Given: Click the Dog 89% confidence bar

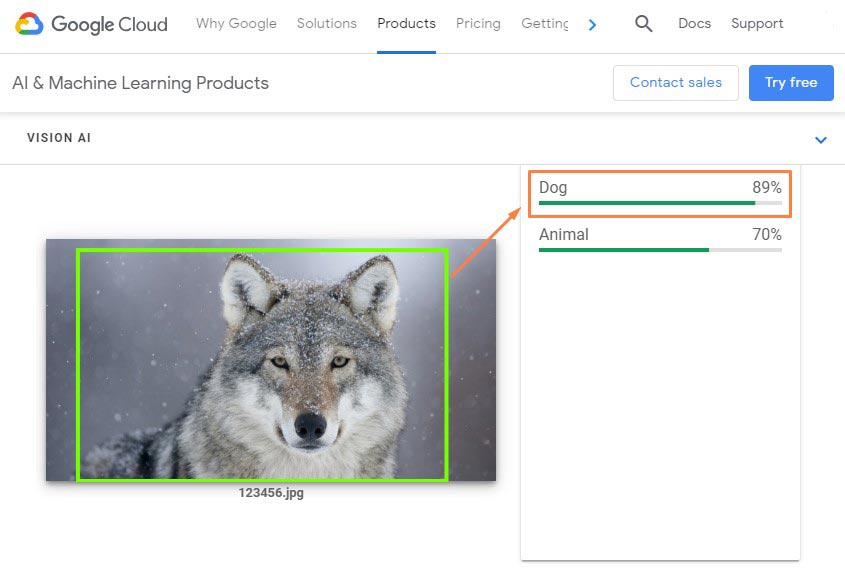Looking at the screenshot, I should click(659, 202).
